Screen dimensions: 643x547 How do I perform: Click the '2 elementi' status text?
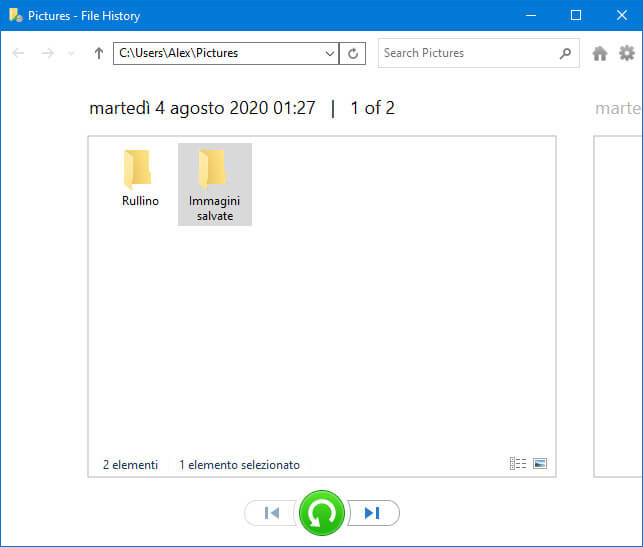click(x=130, y=465)
